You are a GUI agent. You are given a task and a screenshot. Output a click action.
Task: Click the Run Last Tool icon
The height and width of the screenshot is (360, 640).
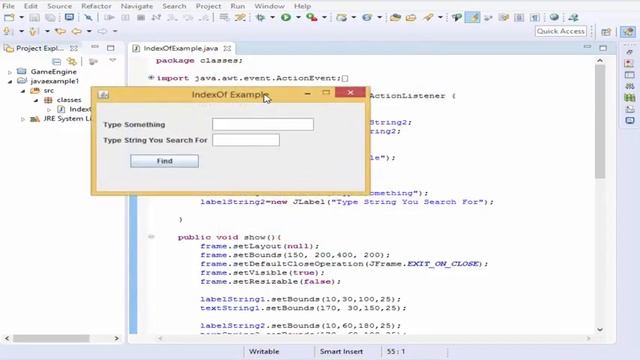312,18
